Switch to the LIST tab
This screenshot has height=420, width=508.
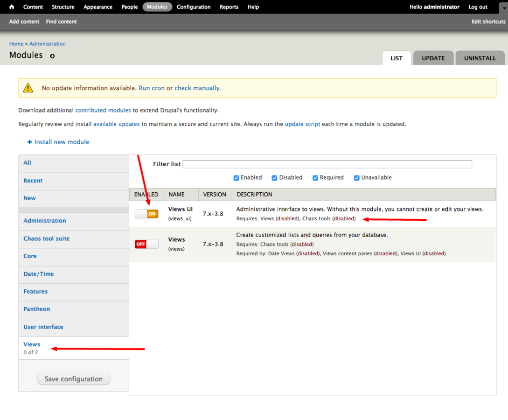coord(397,58)
